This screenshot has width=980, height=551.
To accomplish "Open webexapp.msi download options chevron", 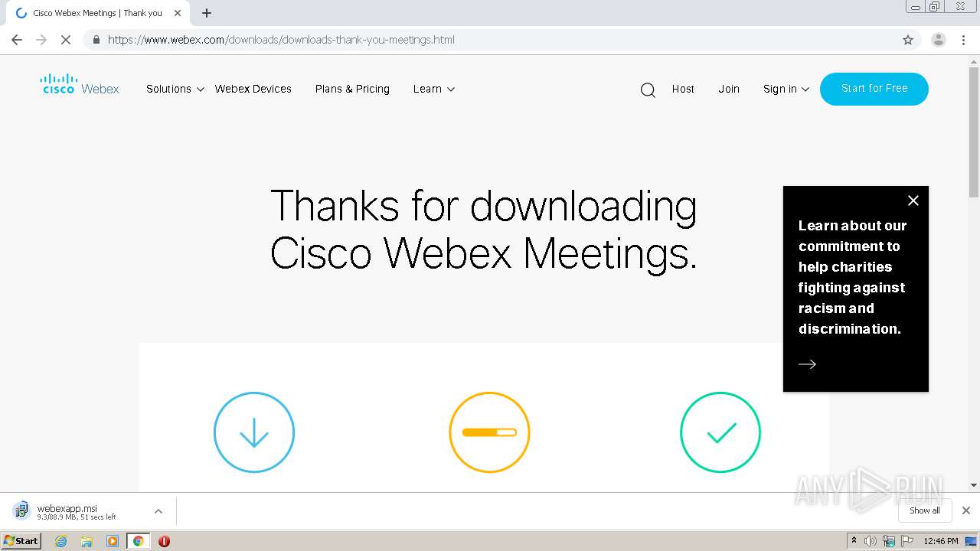I will click(158, 511).
